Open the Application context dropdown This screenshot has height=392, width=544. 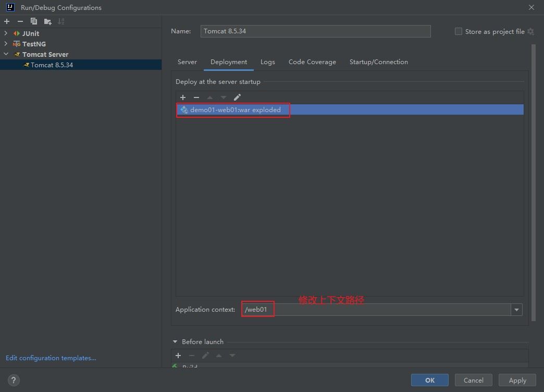pos(516,310)
